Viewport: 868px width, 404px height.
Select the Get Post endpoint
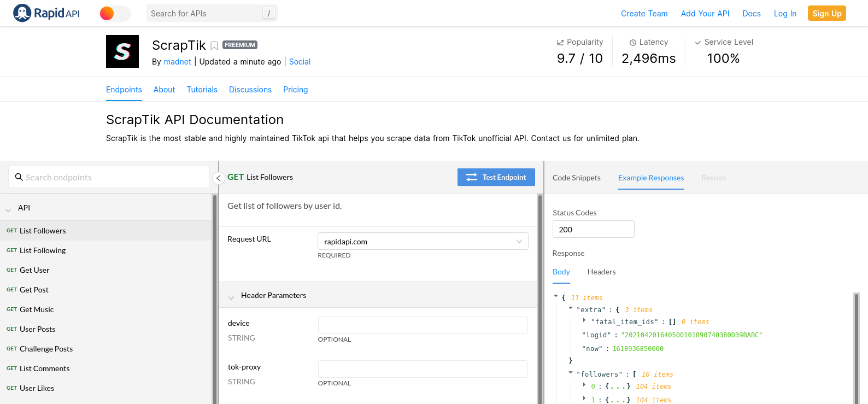coord(105,290)
